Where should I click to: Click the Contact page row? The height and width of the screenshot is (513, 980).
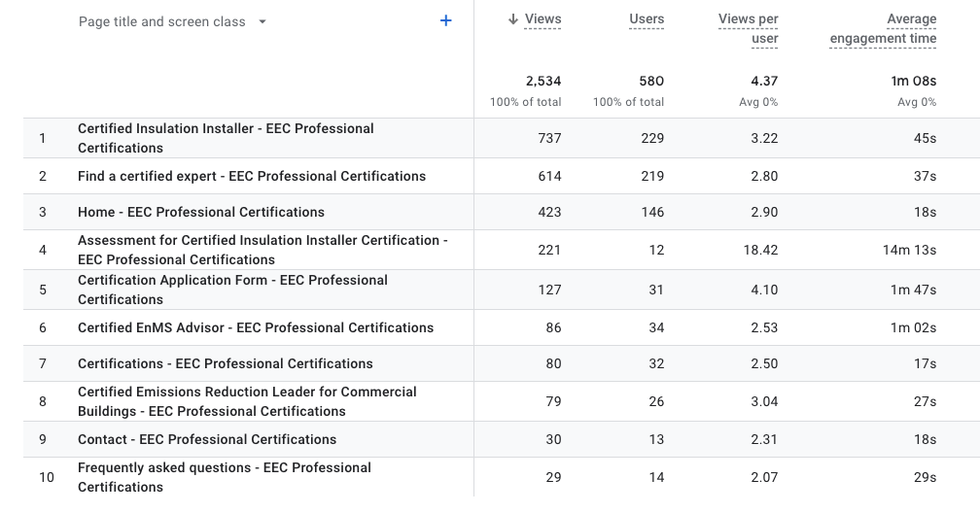pos(207,439)
